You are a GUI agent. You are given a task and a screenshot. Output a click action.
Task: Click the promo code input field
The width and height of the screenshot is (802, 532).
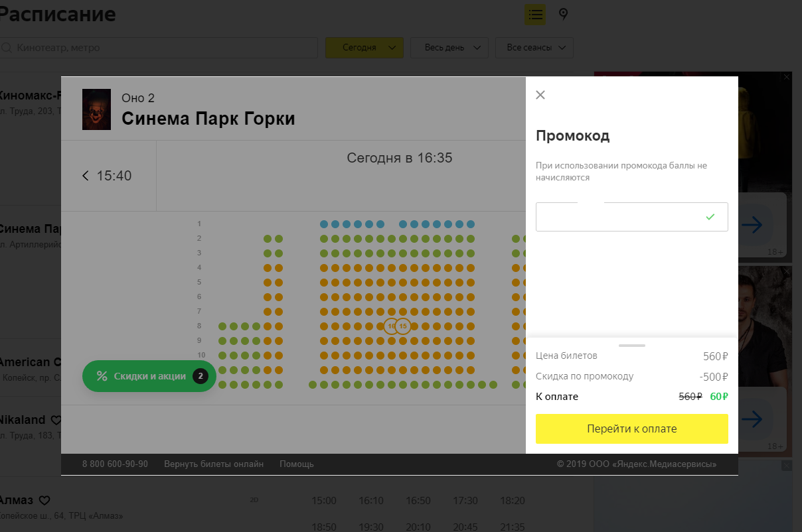coord(632,217)
